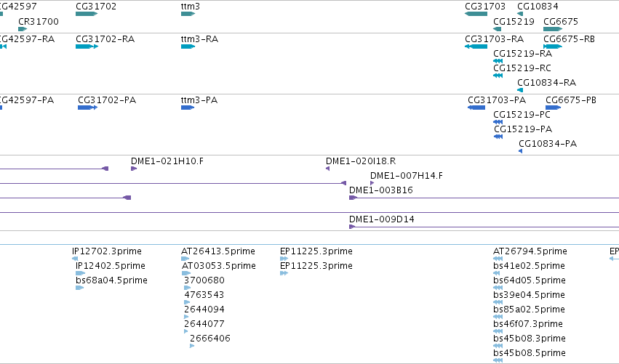Open the CG15219-PA protein label

523,129
